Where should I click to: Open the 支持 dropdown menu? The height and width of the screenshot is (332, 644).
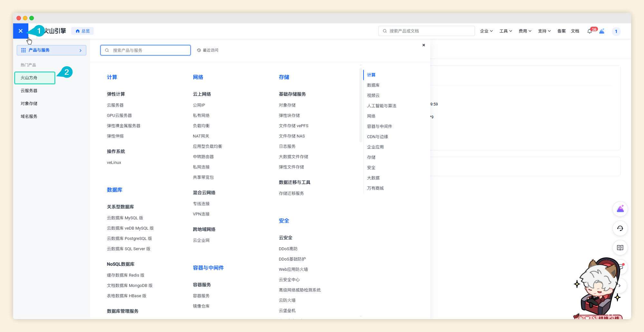tap(544, 31)
